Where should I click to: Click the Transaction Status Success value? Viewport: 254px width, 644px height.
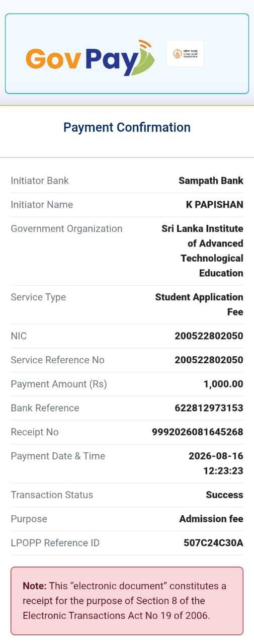pos(224,495)
